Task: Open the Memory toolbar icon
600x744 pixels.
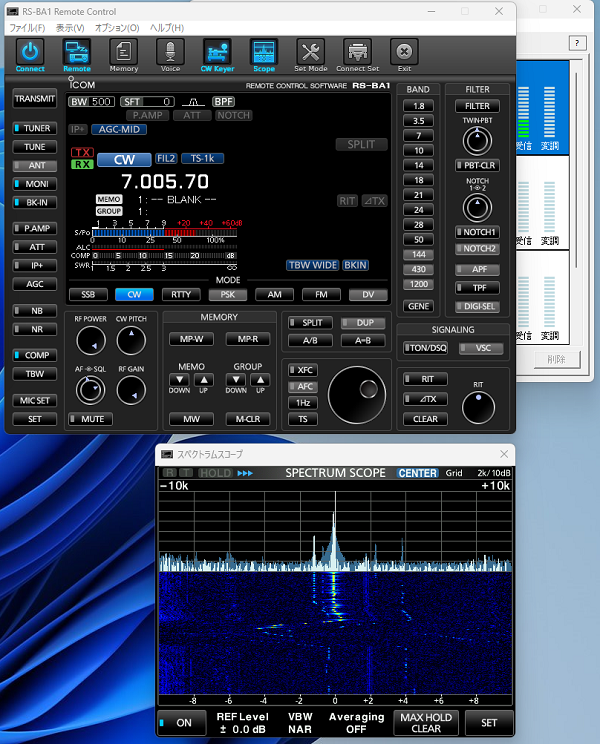Action: [x=123, y=52]
